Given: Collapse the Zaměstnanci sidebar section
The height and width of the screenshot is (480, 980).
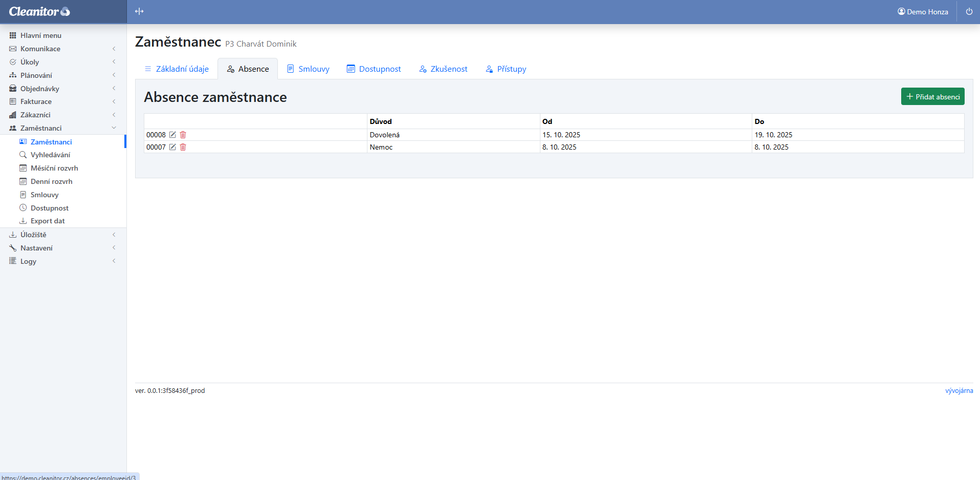Looking at the screenshot, I should (x=41, y=128).
